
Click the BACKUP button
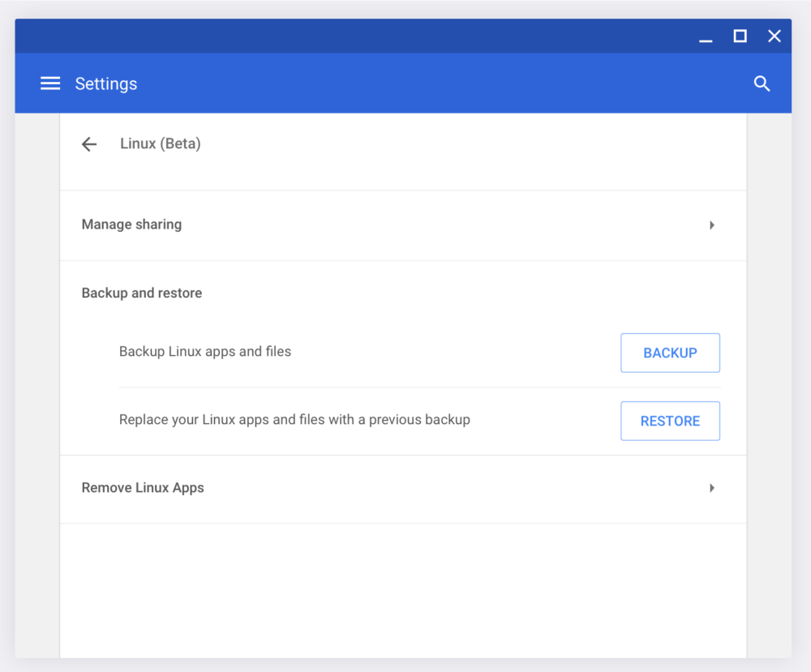pos(670,353)
